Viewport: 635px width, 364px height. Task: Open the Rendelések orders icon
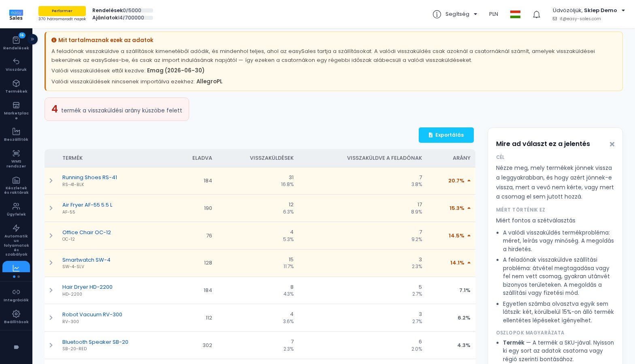coord(16,40)
